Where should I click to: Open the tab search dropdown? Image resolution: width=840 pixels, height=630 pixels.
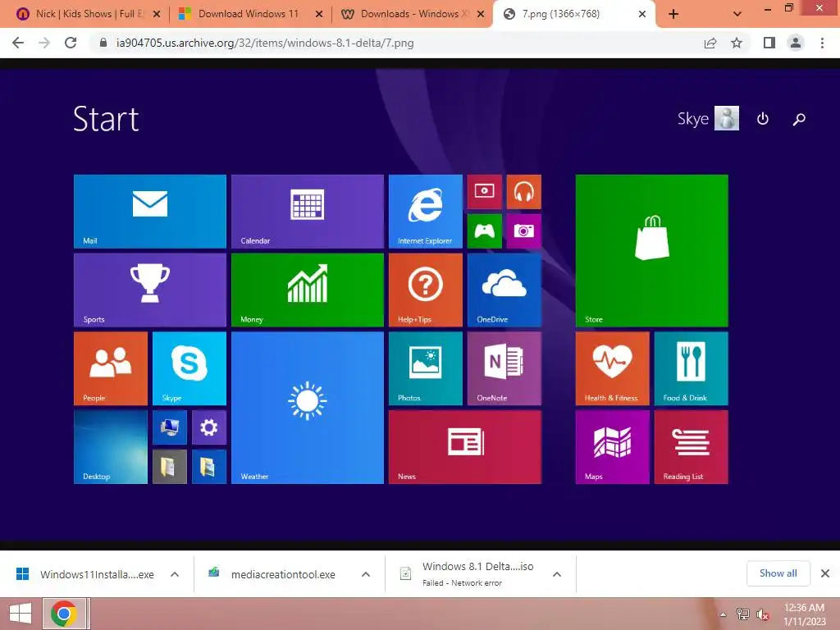[737, 14]
